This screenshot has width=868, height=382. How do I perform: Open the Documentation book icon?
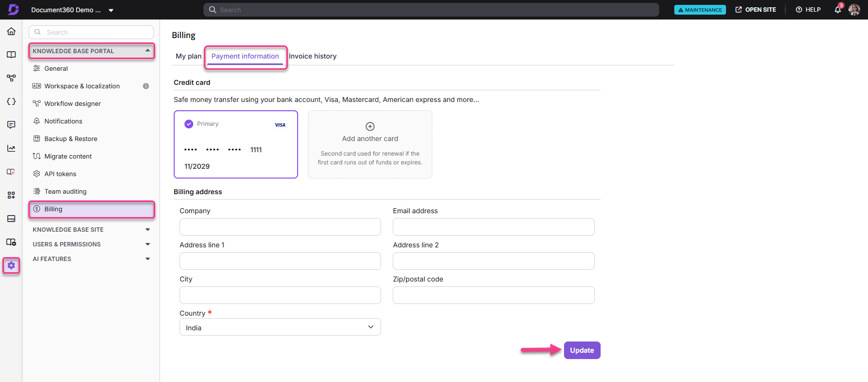pos(11,55)
